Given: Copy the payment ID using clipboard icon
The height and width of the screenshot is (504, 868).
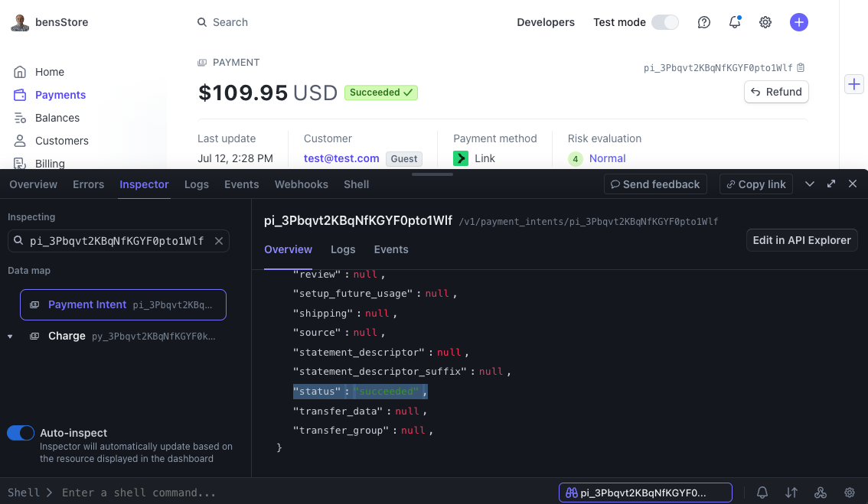Looking at the screenshot, I should coord(801,67).
